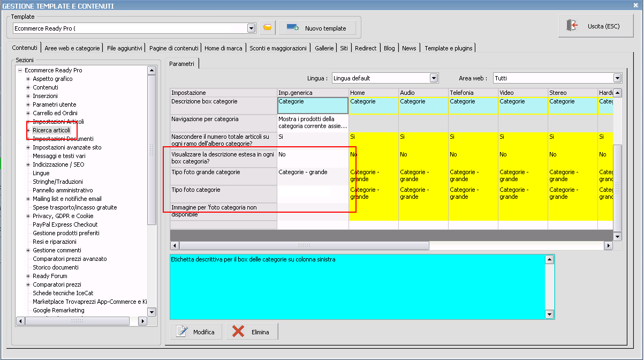Open the Sconti e maggiorazioni tab

[x=278, y=48]
